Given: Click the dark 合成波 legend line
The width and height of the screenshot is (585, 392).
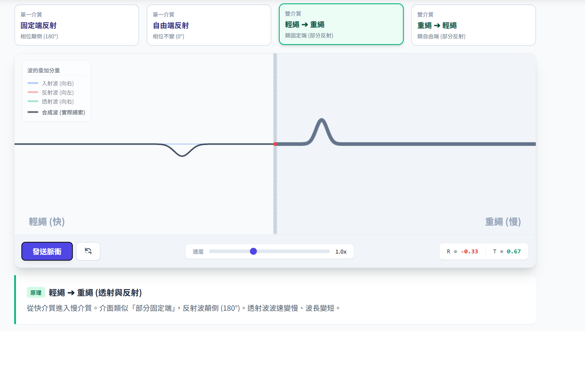Looking at the screenshot, I should click(x=33, y=112).
